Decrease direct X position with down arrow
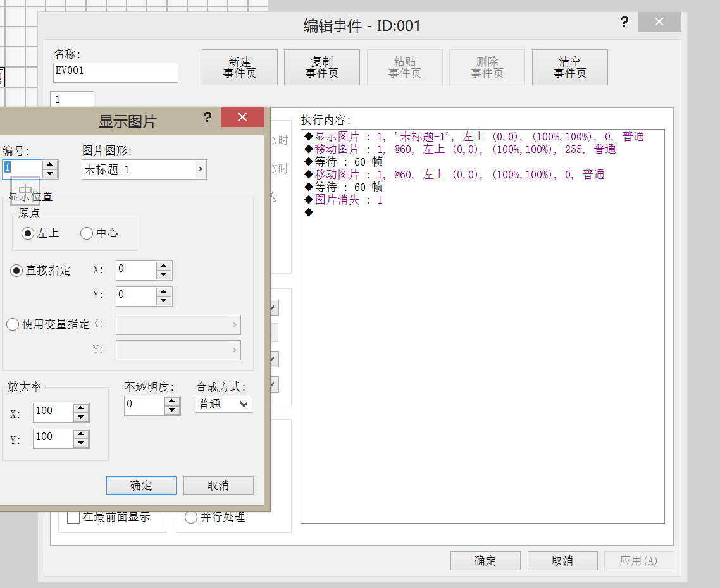The width and height of the screenshot is (720, 588). (163, 275)
